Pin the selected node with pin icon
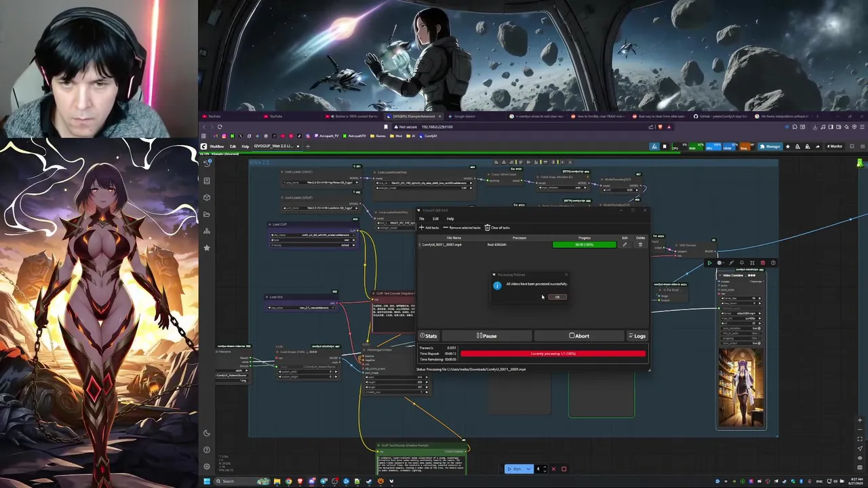The width and height of the screenshot is (868, 488). (x=742, y=263)
